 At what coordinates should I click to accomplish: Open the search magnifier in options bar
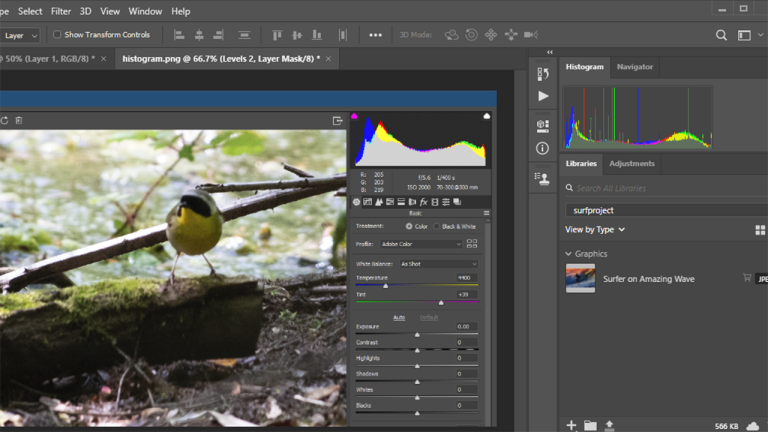(721, 35)
